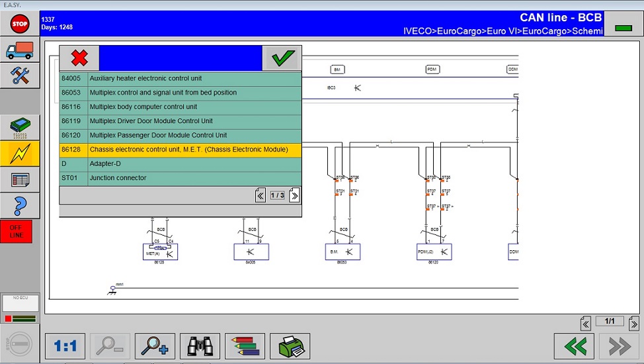Click the PDM(J2) 86120 component box
This screenshot has height=364, width=644.
click(434, 251)
